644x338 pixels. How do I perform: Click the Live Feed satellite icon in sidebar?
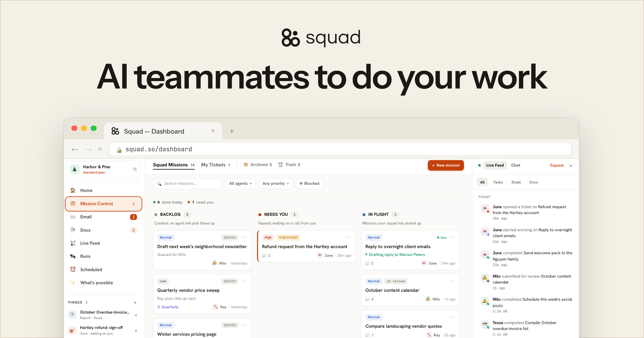click(x=73, y=243)
